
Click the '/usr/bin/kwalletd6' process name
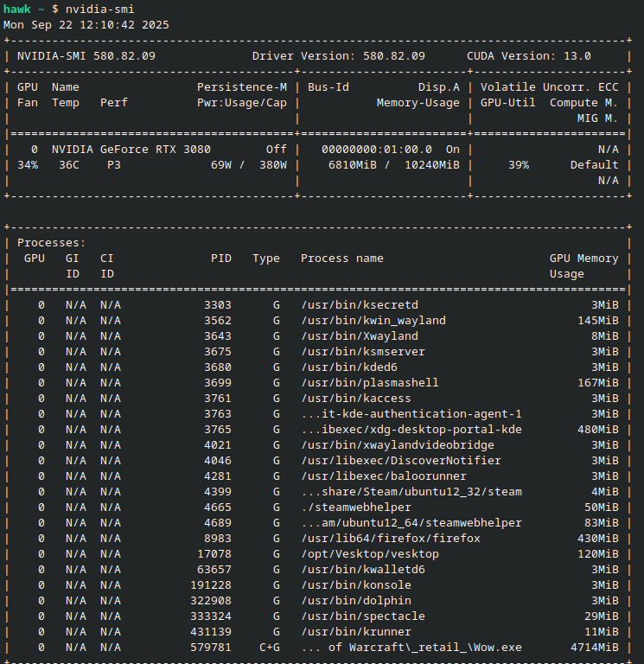click(x=363, y=570)
